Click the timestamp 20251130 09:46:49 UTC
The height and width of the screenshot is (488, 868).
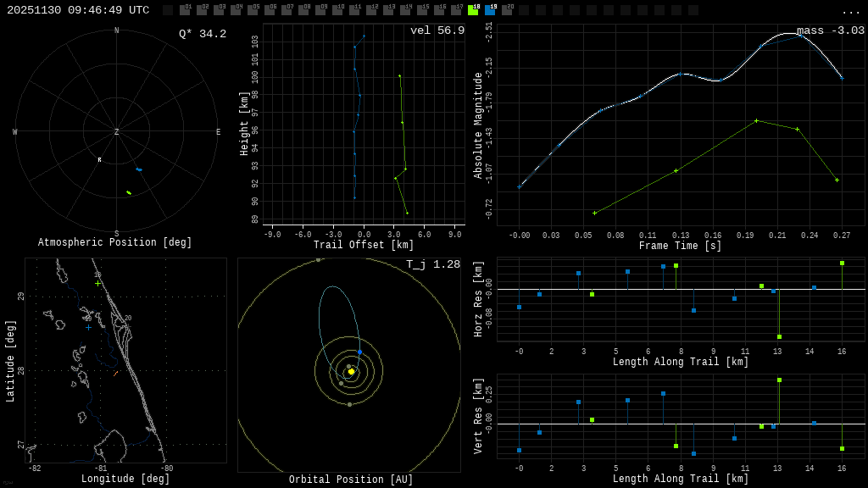(78, 10)
